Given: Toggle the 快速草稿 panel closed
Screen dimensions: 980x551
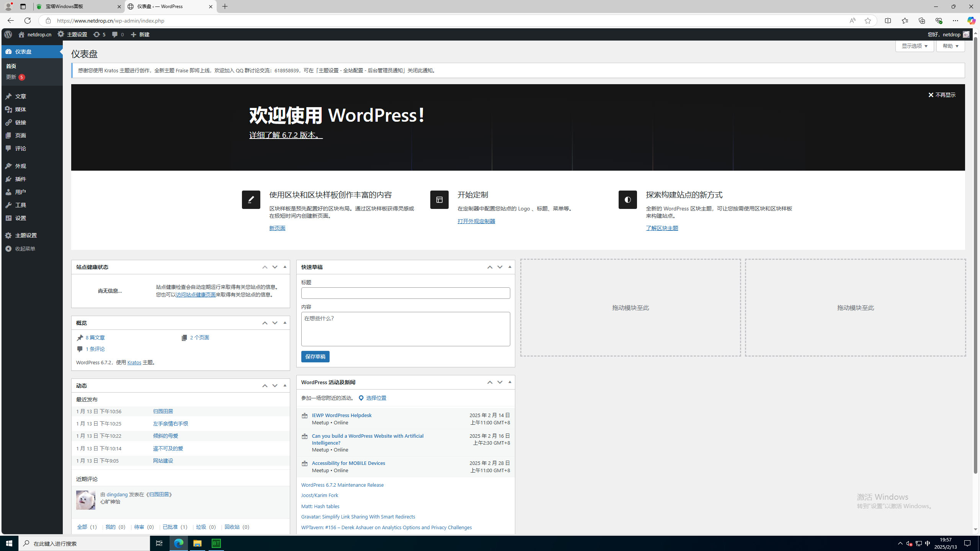Looking at the screenshot, I should [x=510, y=267].
